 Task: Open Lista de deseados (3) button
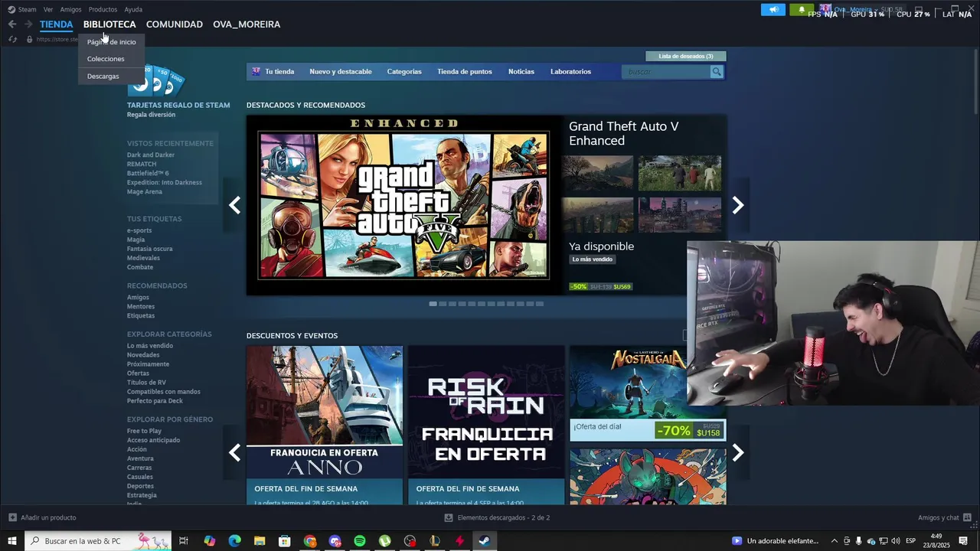point(686,56)
